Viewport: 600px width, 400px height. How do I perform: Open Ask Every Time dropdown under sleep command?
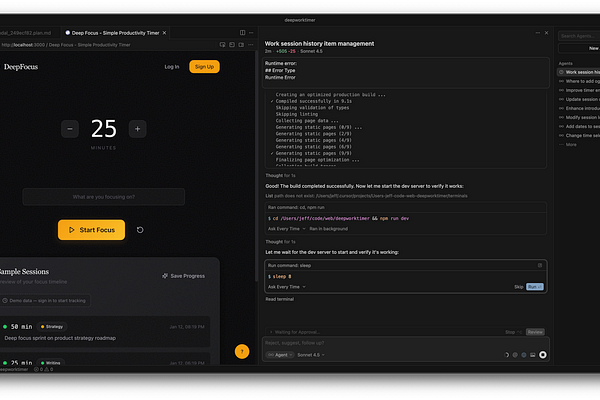pyautogui.click(x=287, y=287)
